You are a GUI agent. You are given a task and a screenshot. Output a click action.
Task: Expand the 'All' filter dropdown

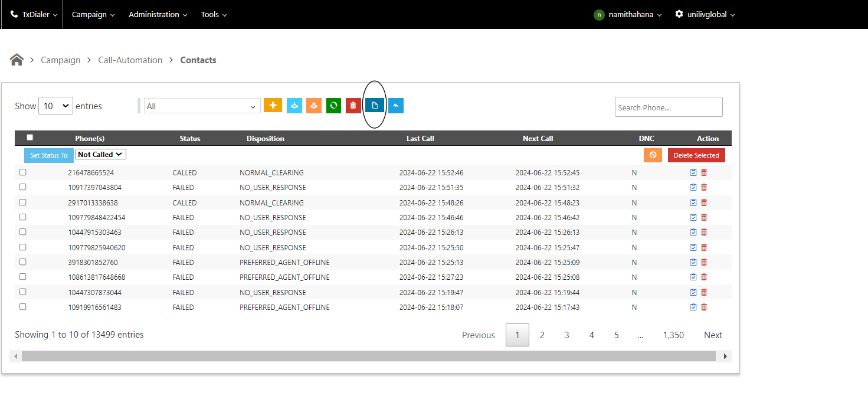click(x=202, y=106)
